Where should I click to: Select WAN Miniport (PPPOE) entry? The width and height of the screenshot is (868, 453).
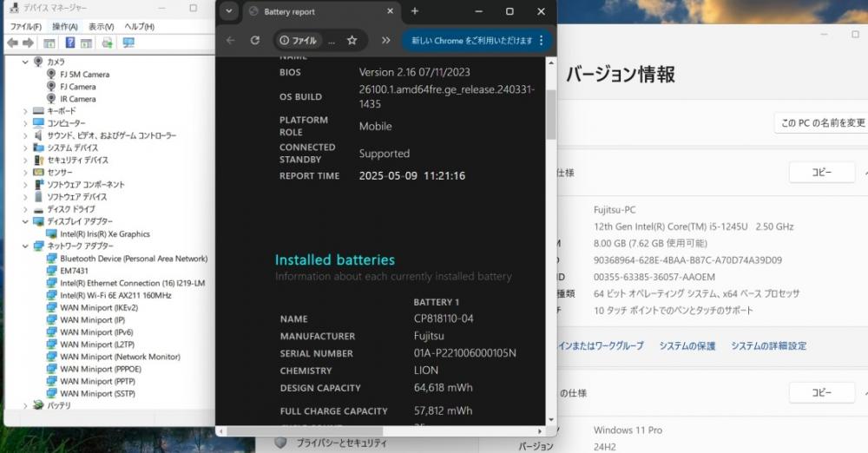click(x=101, y=369)
